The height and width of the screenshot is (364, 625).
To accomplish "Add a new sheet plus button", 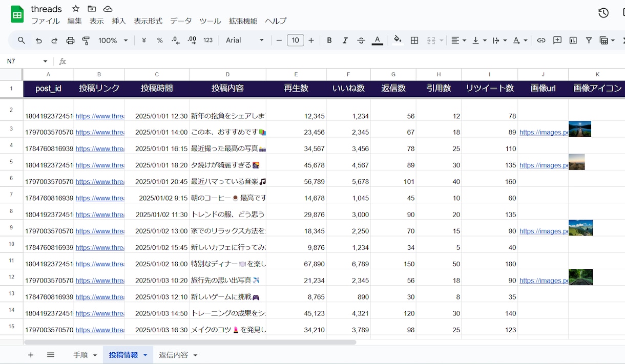I will pyautogui.click(x=31, y=355).
